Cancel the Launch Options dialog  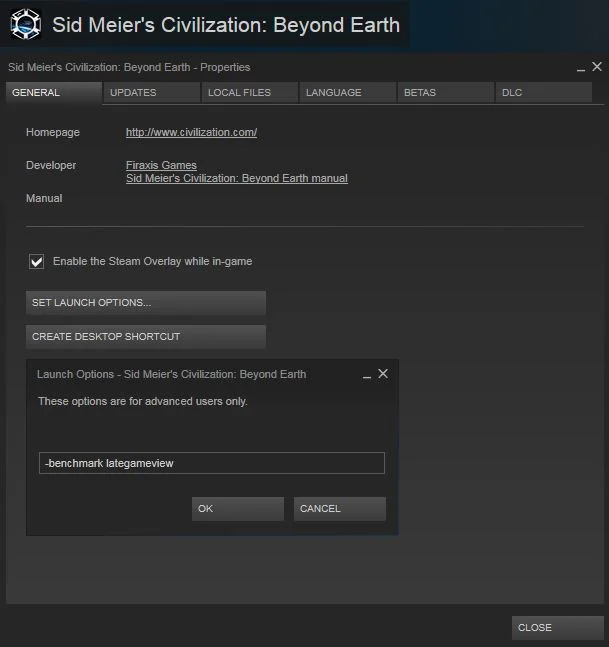coord(340,508)
